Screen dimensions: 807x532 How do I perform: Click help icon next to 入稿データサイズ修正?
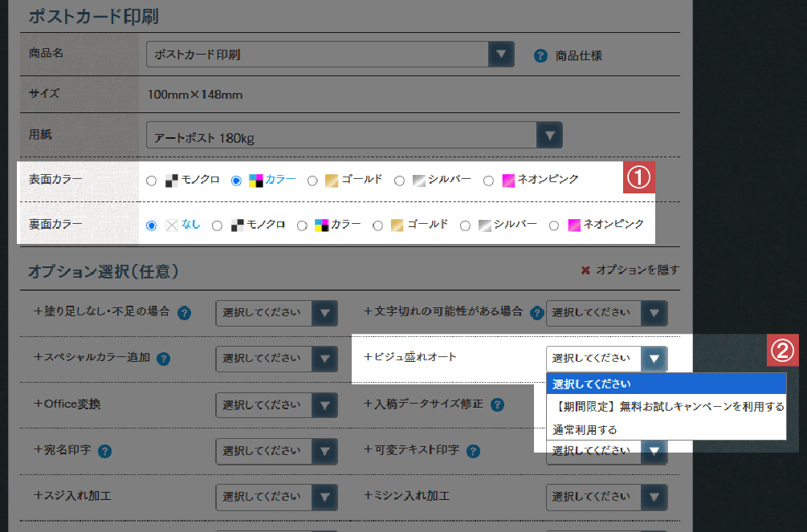click(497, 405)
